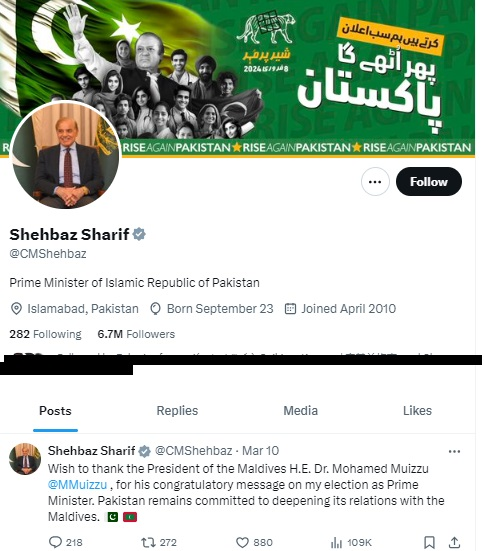Share the post via upload icon
This screenshot has width=484, height=551.
[454, 542]
